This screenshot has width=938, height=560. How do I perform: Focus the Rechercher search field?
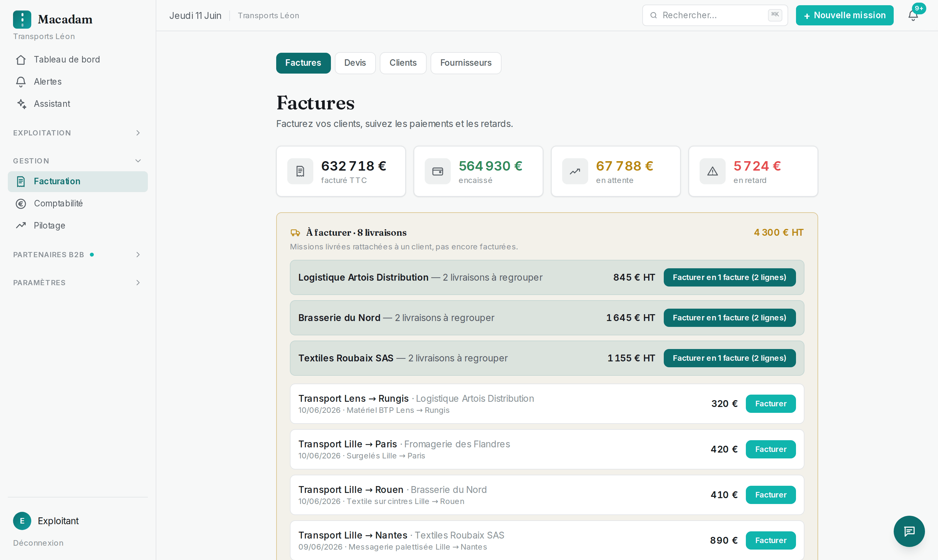[x=715, y=16]
